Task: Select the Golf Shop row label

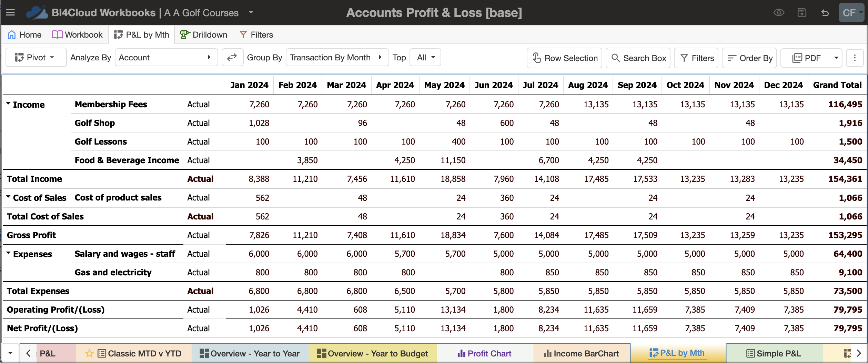Action: (95, 123)
